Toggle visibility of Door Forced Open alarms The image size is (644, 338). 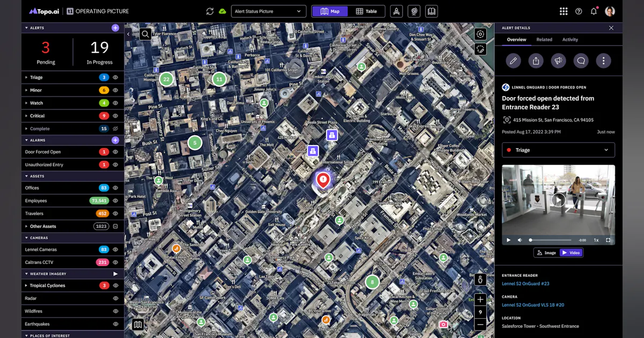click(115, 152)
